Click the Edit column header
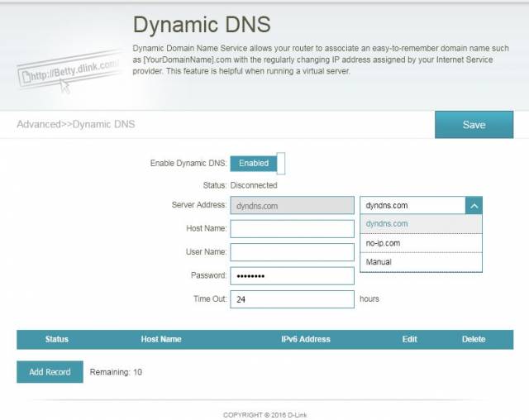 pos(409,339)
